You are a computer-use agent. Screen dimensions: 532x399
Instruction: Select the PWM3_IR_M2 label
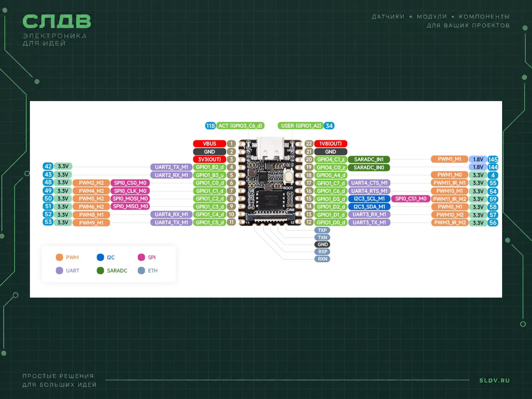450,222
